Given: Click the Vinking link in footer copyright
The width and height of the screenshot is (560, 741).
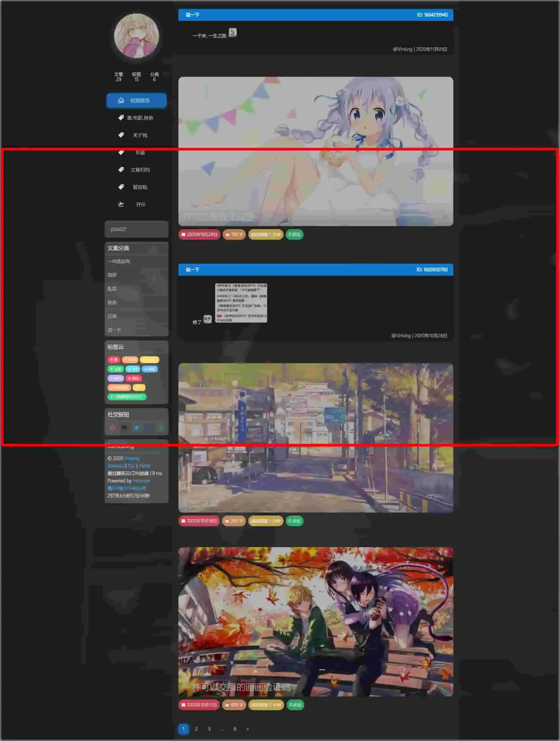Looking at the screenshot, I should point(132,458).
